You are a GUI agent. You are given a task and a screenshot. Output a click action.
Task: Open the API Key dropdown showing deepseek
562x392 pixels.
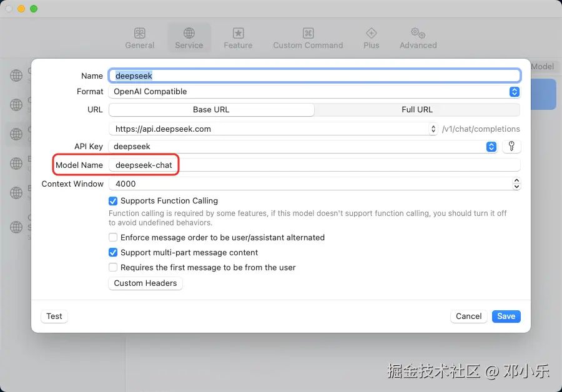pos(303,147)
